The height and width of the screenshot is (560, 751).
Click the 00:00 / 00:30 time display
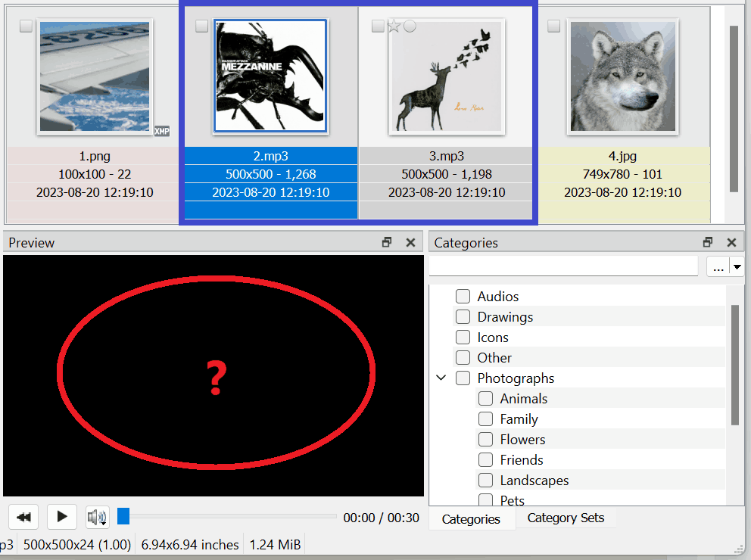[x=382, y=518]
